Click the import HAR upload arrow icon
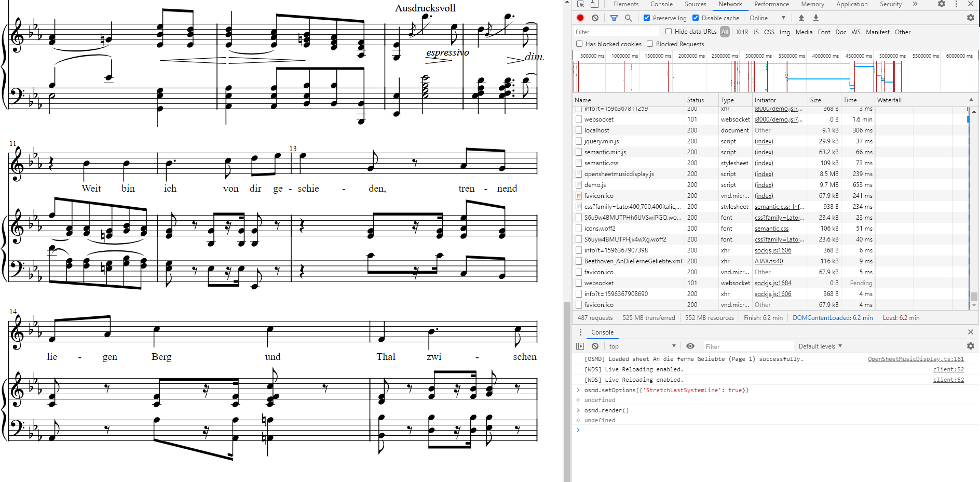 click(801, 18)
